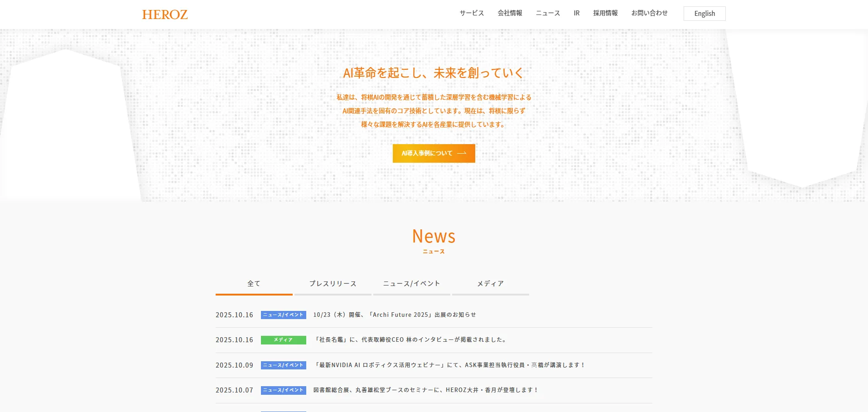Click the green メディア category badge
Image resolution: width=868 pixels, height=412 pixels.
click(283, 340)
